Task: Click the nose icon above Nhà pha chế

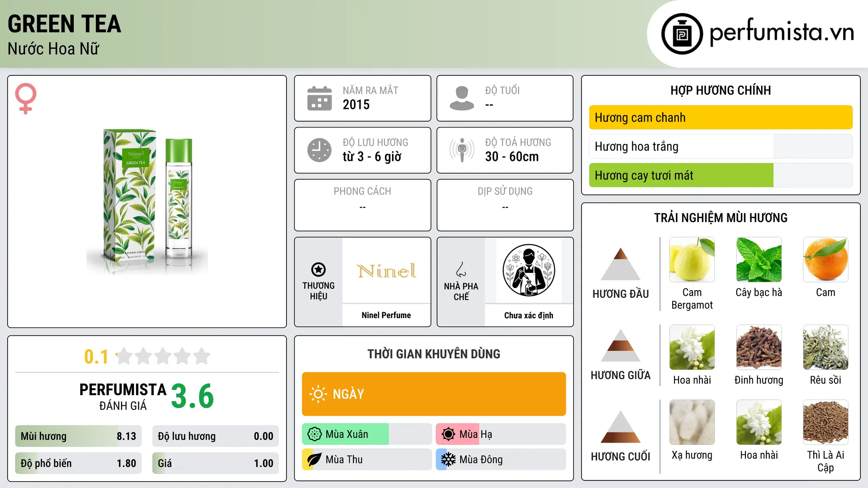Action: (x=461, y=269)
